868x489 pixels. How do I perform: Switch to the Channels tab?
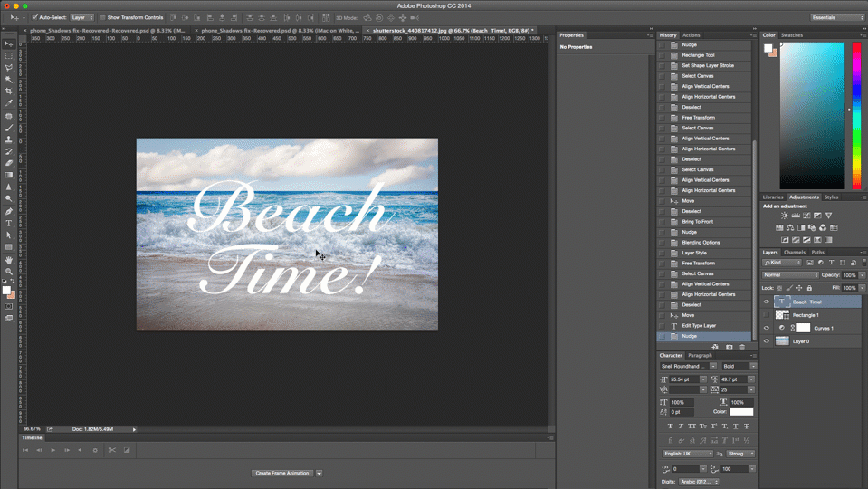pyautogui.click(x=795, y=253)
